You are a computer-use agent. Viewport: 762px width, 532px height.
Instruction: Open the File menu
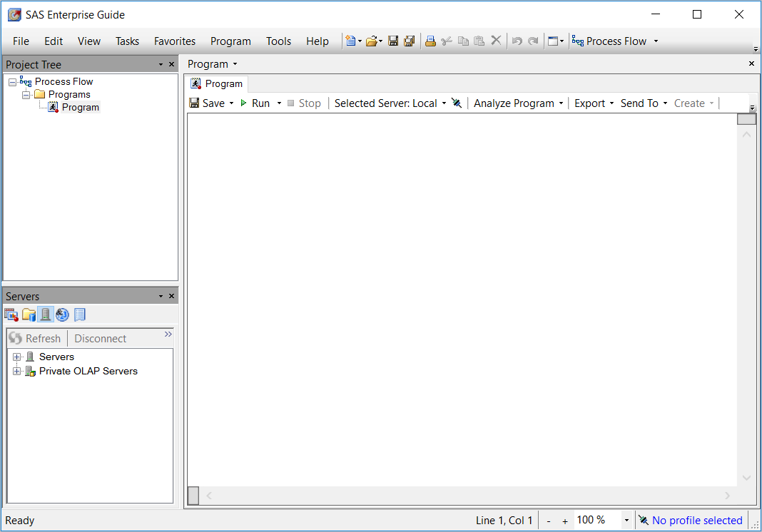tap(21, 41)
